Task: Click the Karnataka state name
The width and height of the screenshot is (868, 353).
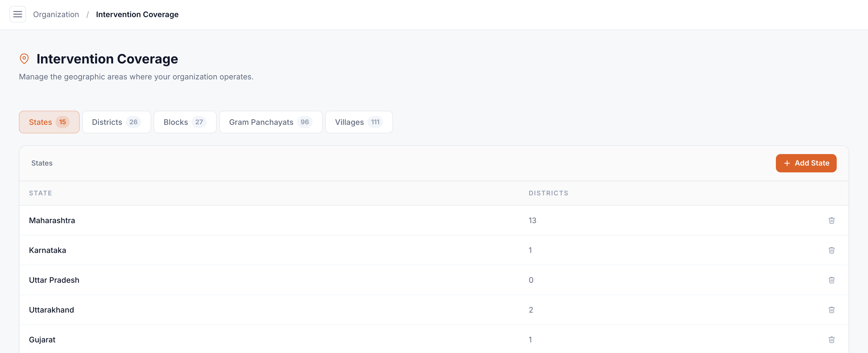Action: tap(48, 250)
